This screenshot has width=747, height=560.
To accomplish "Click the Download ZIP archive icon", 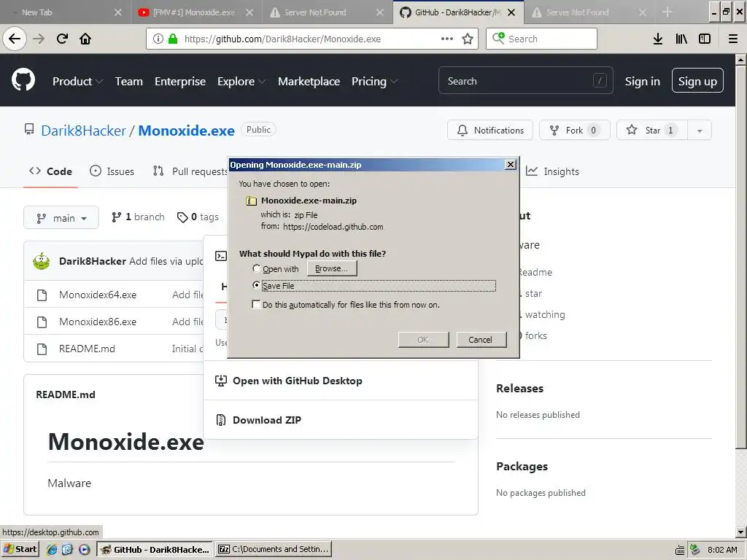I will coord(220,420).
